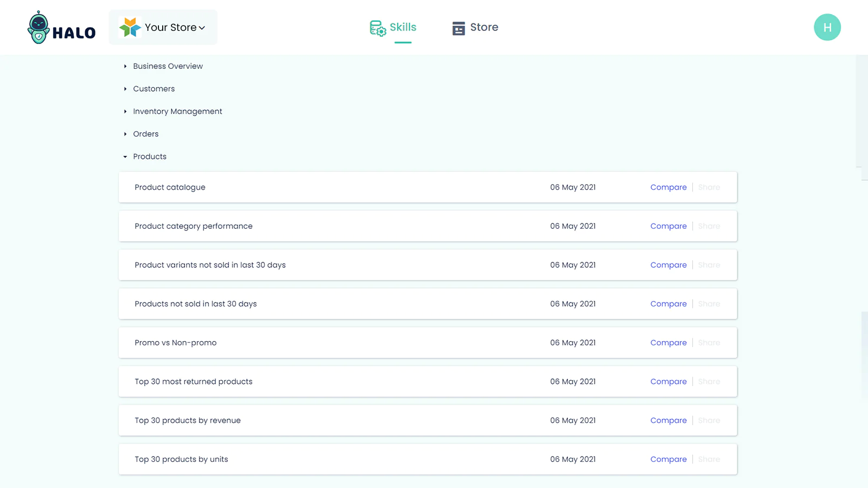Switch to the Store tab
868x488 pixels.
[x=475, y=28]
